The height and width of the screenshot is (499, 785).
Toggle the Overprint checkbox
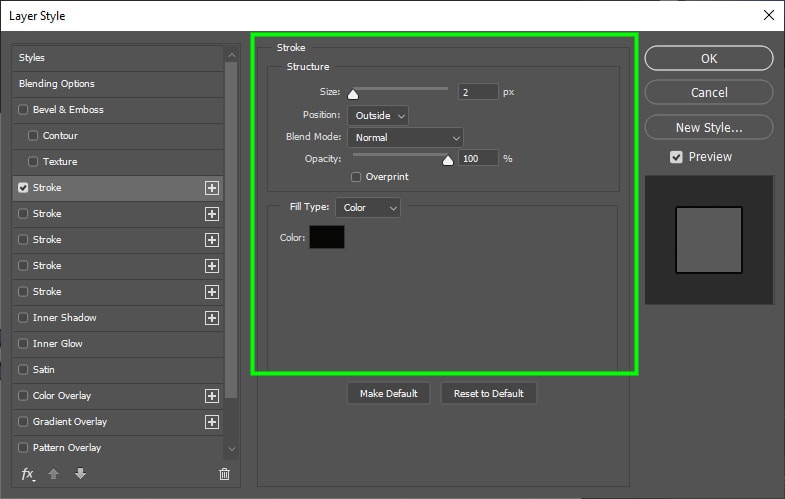coord(356,177)
